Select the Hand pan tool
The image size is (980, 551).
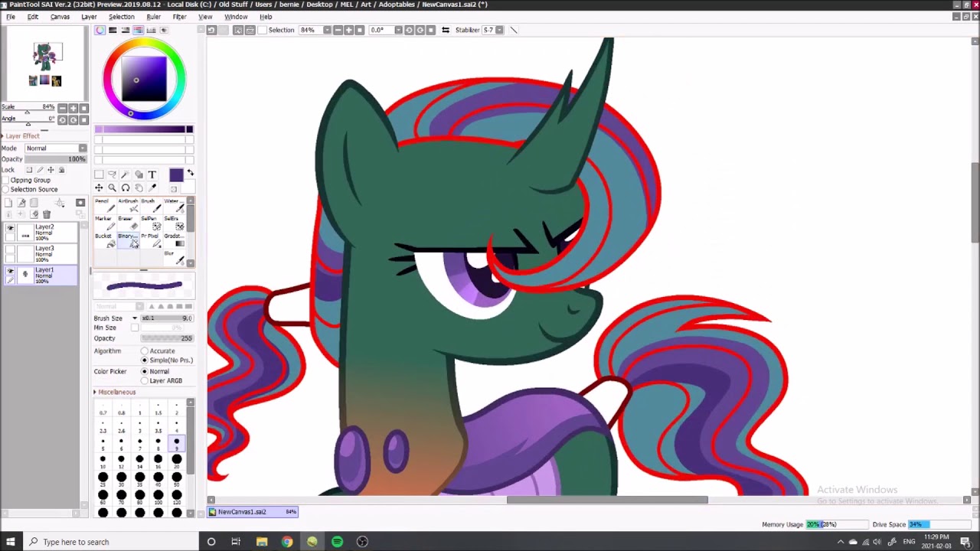pos(139,187)
